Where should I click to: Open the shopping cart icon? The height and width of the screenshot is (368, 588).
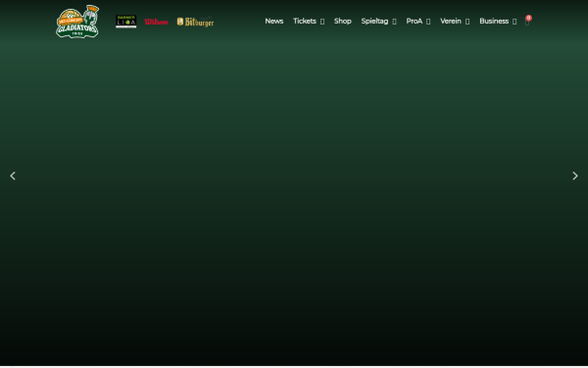point(527,22)
